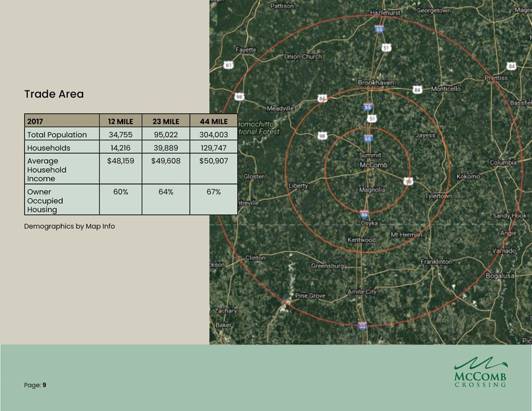This screenshot has height=411, width=532.
Task: Click the $48,159 average income cell
Action: [x=120, y=161]
